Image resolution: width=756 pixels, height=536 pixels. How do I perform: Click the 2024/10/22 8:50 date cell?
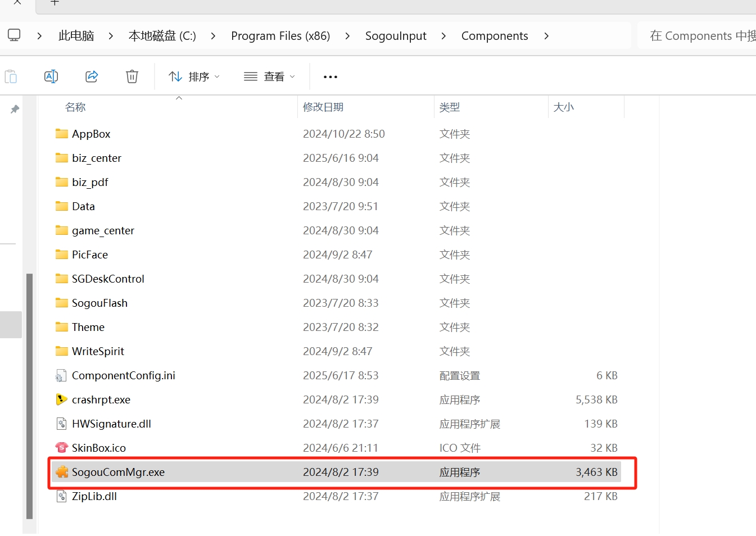344,134
